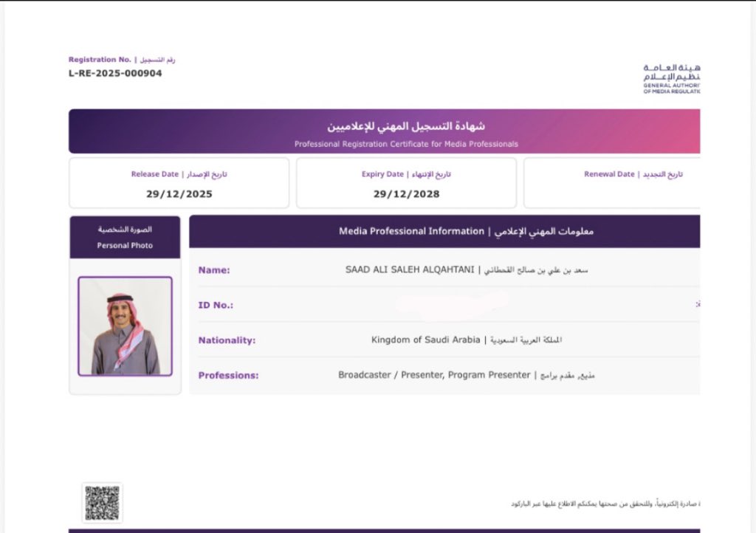Click the 'Personal Photo' header

[x=125, y=237]
